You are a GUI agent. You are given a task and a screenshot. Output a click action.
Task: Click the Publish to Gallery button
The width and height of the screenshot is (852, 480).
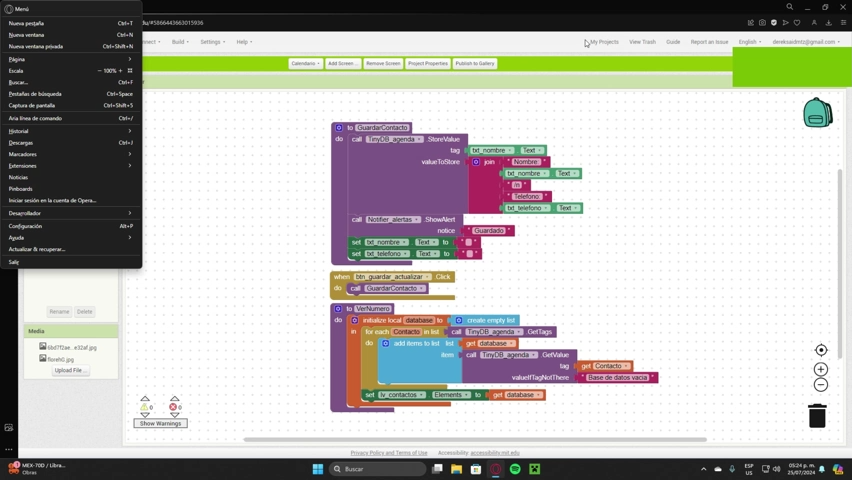click(475, 63)
